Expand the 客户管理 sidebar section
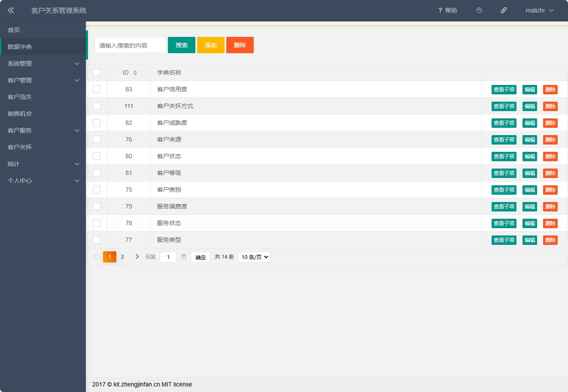Viewport: 568px width, 392px height. click(x=43, y=80)
